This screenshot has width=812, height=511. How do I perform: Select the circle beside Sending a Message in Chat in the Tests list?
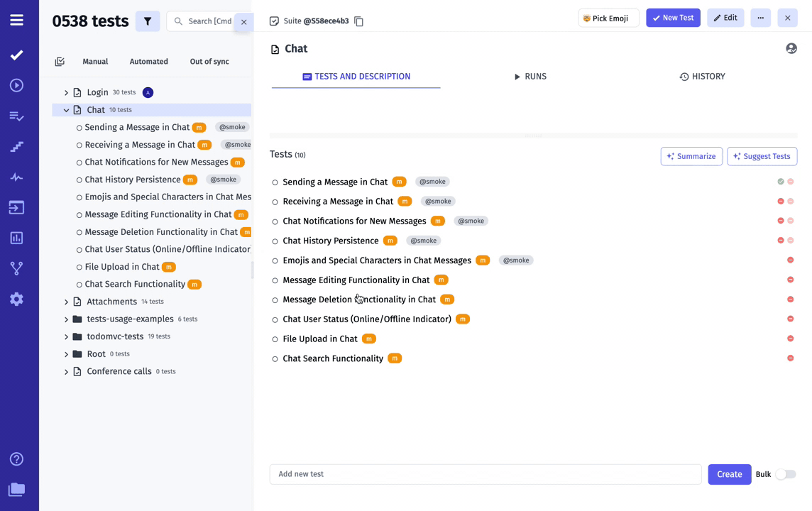point(275,182)
